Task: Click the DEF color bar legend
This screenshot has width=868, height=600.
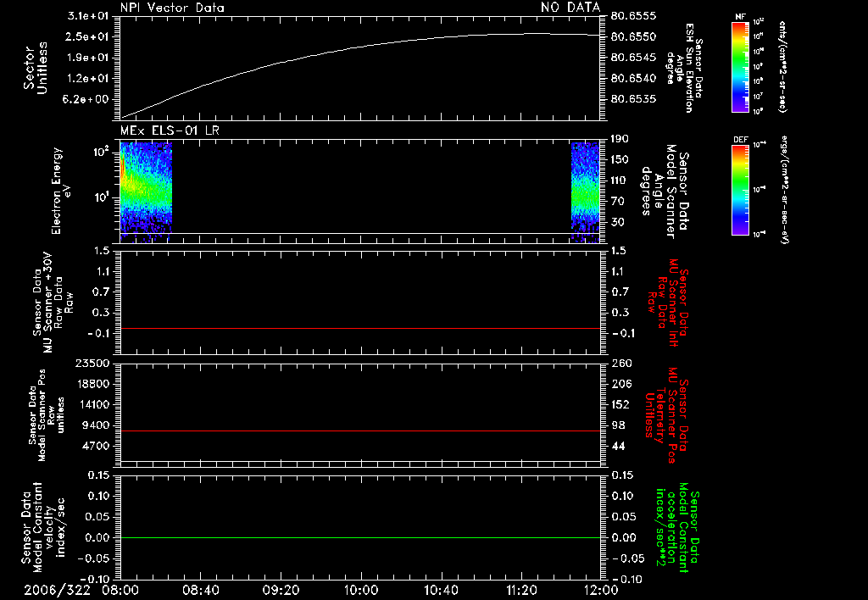Action: click(740, 190)
